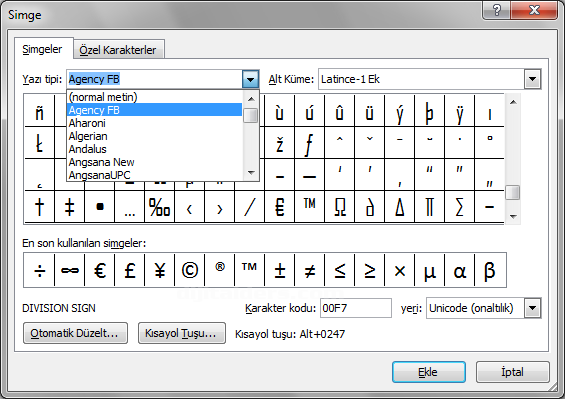This screenshot has width=565, height=399.
Task: Cancel with the İptal button
Action: [512, 372]
